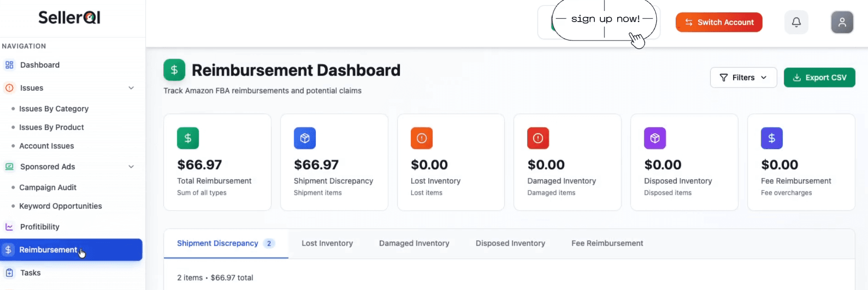868x290 pixels.
Task: Click the $0.00 Fee Reimbursement value
Action: coord(780,164)
